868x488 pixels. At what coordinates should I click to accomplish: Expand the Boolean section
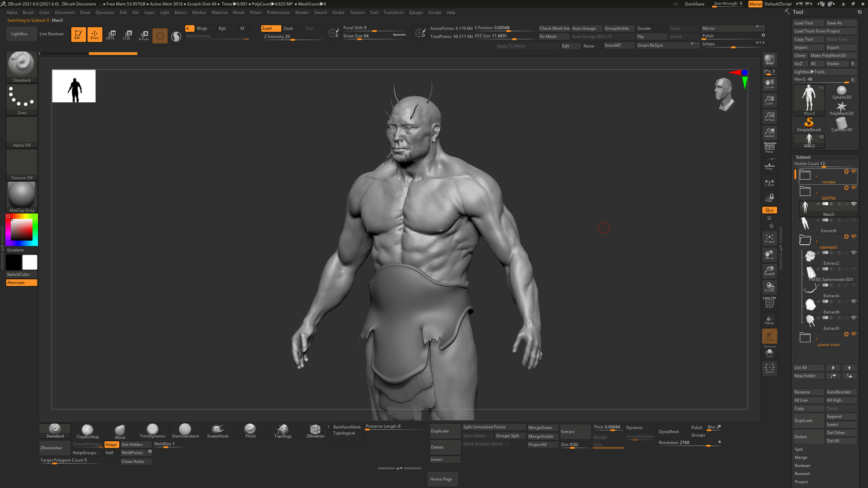[802, 465]
